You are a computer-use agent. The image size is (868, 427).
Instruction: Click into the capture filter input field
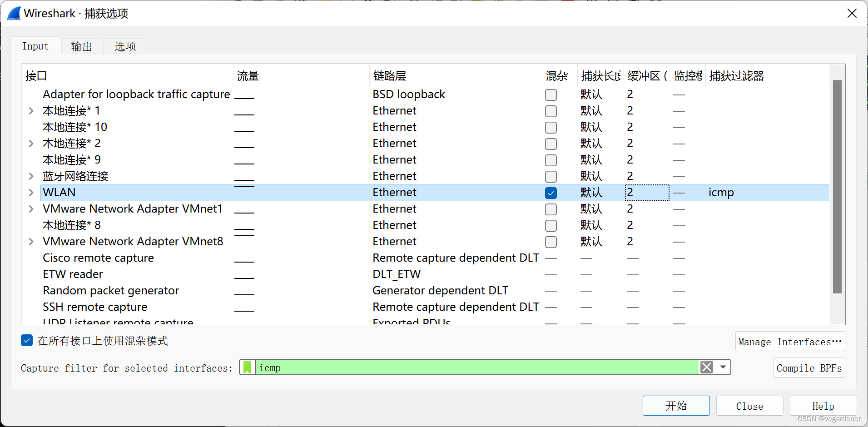[477, 367]
